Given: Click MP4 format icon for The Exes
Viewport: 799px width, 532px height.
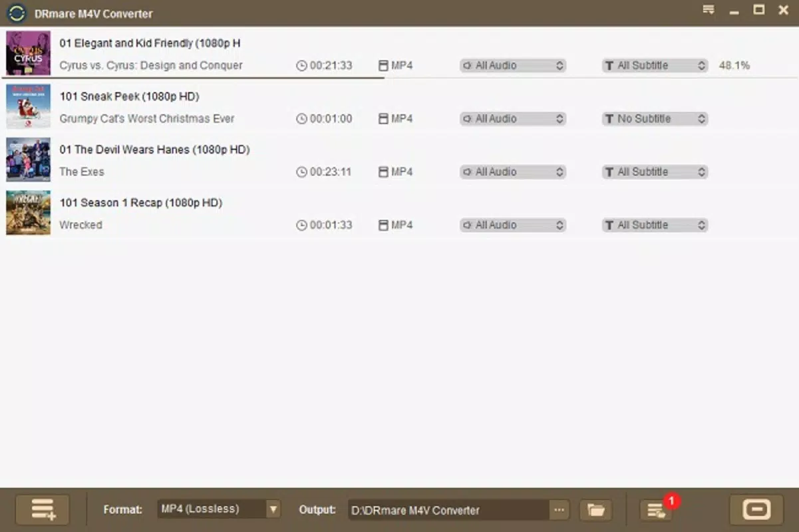Looking at the screenshot, I should point(383,172).
